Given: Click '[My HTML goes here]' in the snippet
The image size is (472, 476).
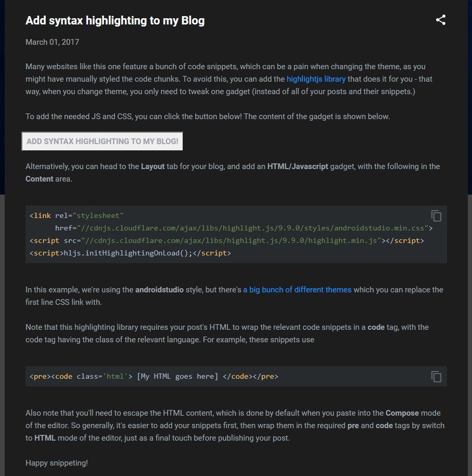Looking at the screenshot, I should point(177,377).
